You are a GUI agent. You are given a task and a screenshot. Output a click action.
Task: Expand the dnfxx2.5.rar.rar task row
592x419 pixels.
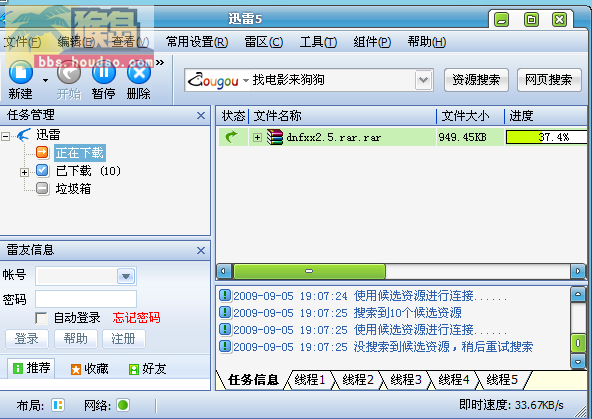257,137
